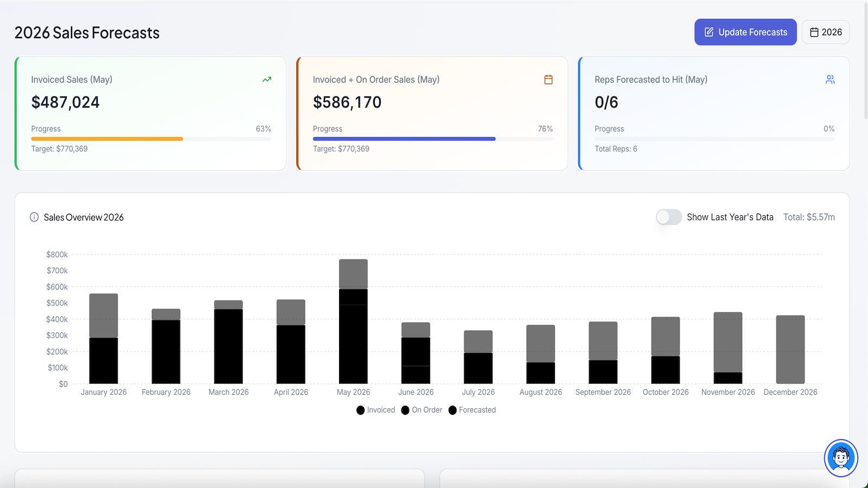Click the page scrollbar thumb

click(x=866, y=60)
